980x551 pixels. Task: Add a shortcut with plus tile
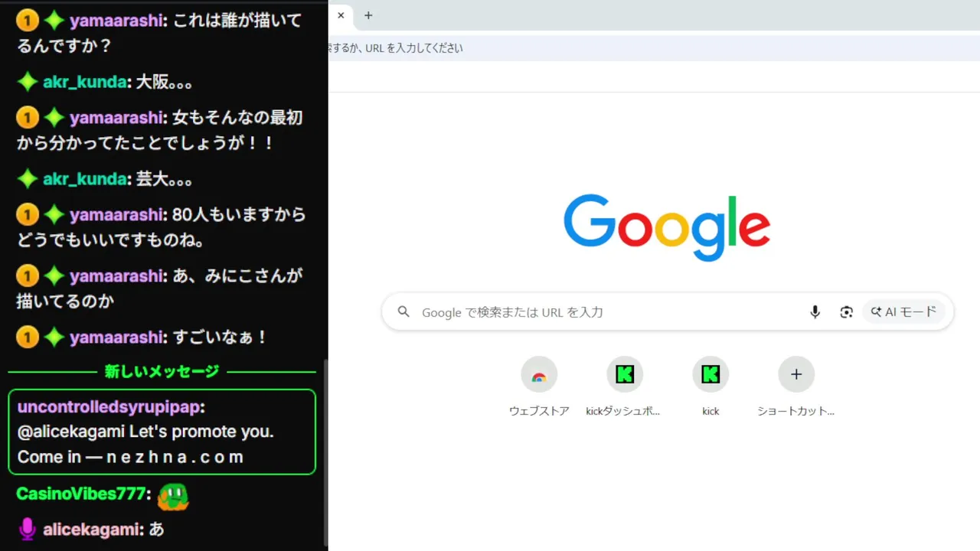coord(796,374)
